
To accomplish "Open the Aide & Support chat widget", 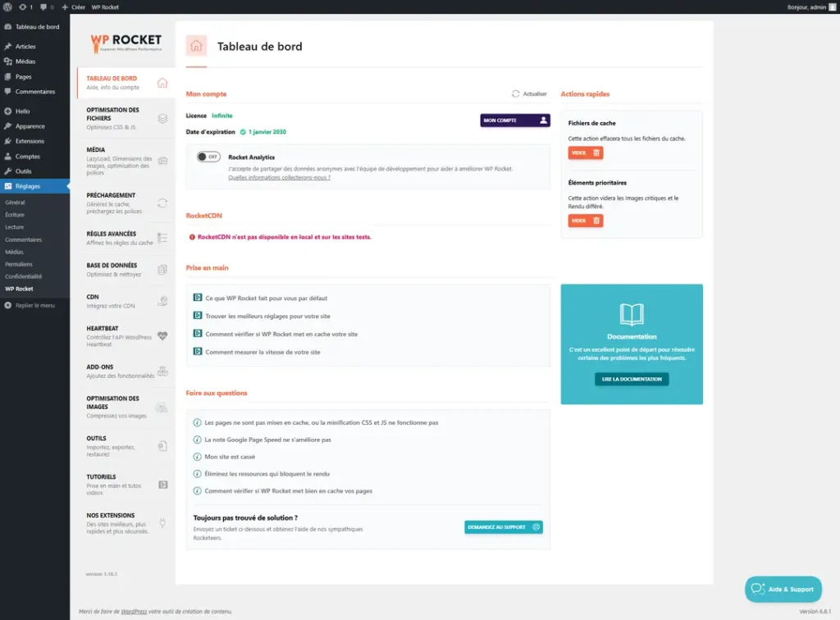I will click(x=783, y=589).
